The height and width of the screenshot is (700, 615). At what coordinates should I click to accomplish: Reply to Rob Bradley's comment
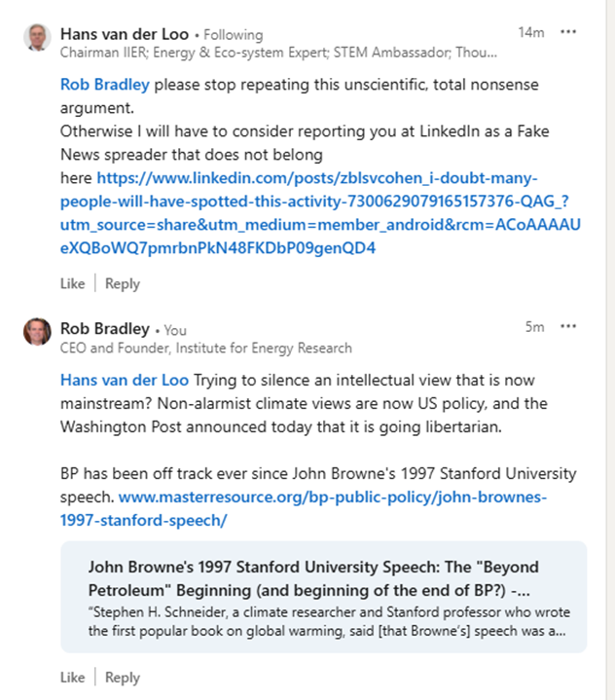[x=123, y=678]
